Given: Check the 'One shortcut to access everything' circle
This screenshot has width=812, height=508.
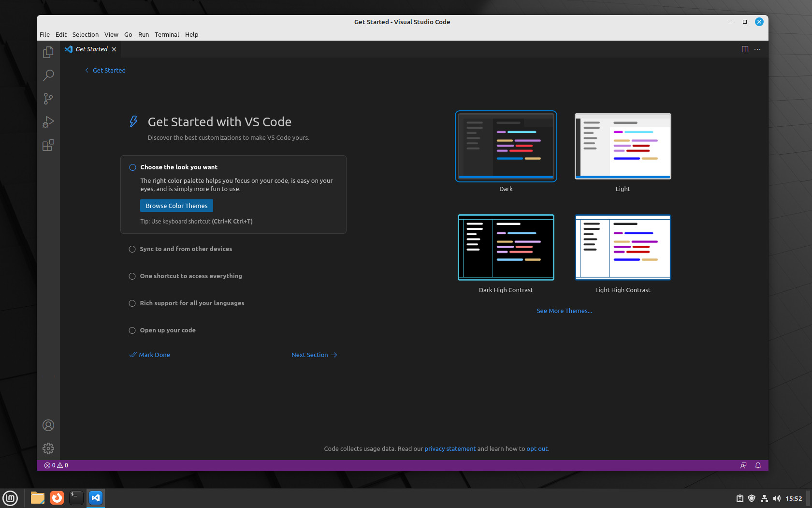Looking at the screenshot, I should [132, 276].
